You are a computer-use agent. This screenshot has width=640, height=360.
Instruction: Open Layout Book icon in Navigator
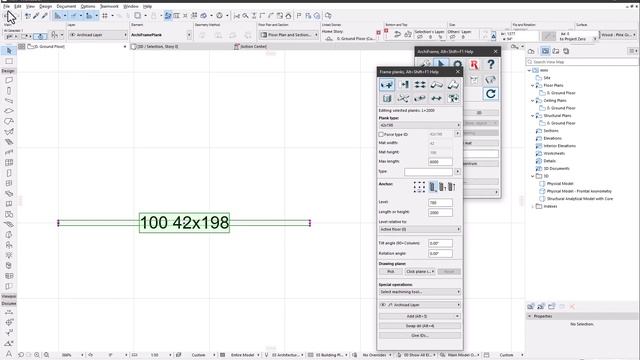tap(556, 51)
